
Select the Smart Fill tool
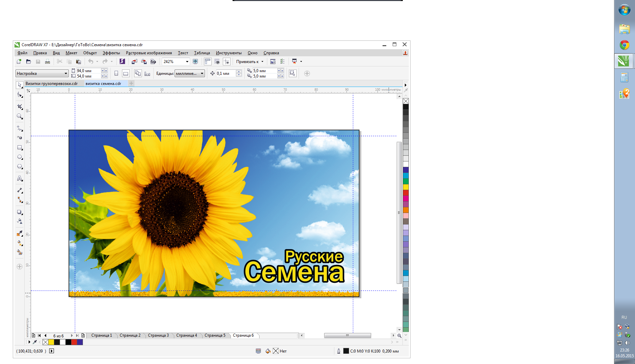(20, 252)
